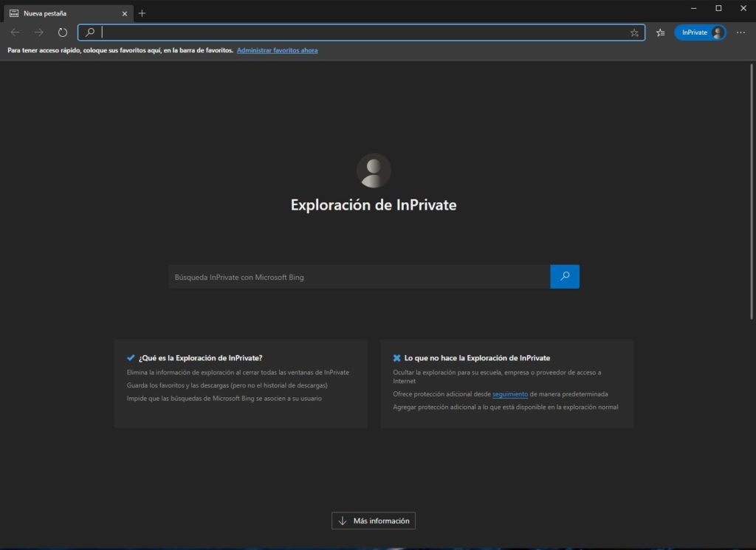The height and width of the screenshot is (550, 756).
Task: Click text Guarda los favoritos y las descargas
Action: point(227,385)
